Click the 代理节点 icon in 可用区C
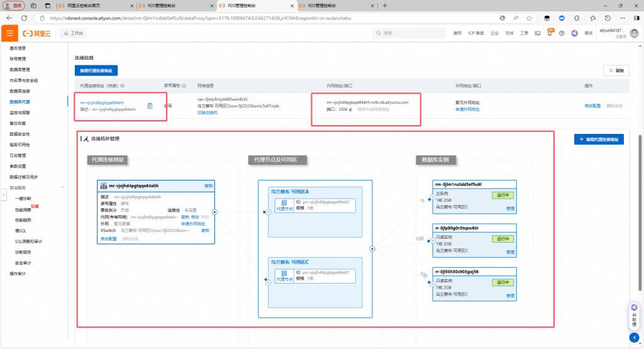 tap(284, 275)
